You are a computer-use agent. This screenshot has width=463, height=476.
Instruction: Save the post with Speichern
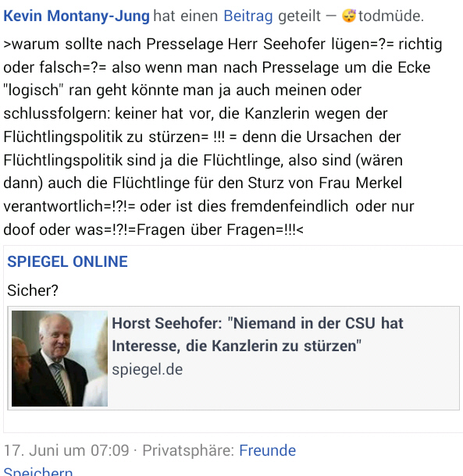(38, 471)
